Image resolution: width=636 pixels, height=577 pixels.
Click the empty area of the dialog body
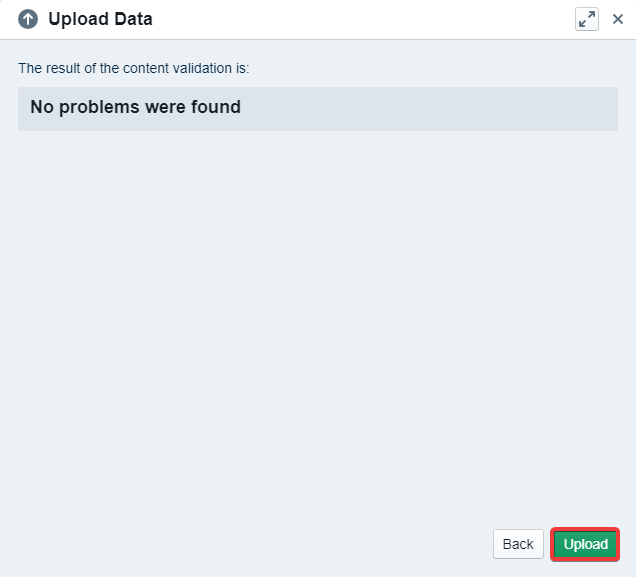318,320
